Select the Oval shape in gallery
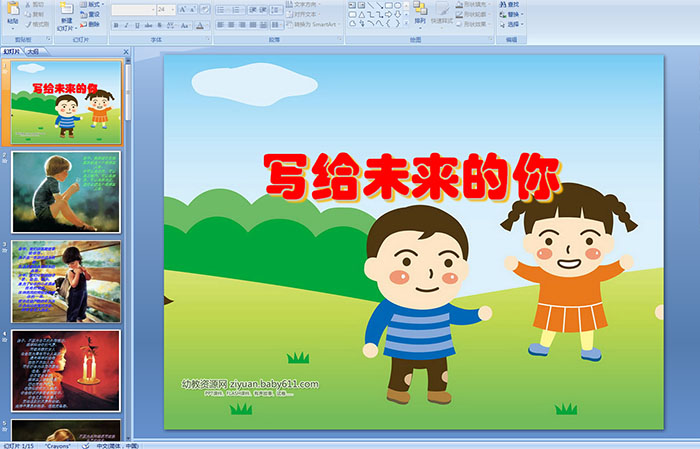700x449 pixels. 397,5
